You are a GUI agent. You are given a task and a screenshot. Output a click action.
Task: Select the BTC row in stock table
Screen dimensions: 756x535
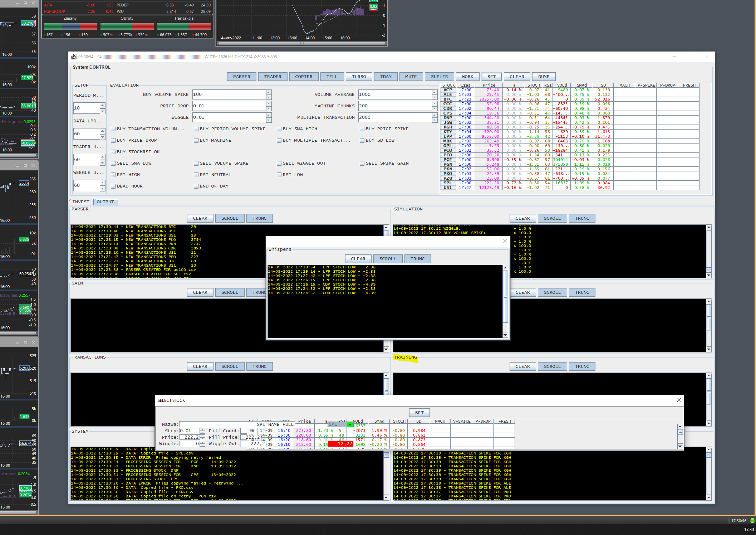click(x=570, y=99)
